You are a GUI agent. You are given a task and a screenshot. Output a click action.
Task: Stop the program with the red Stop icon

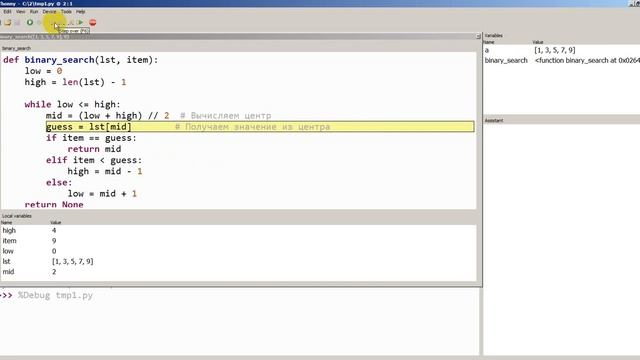click(x=93, y=22)
